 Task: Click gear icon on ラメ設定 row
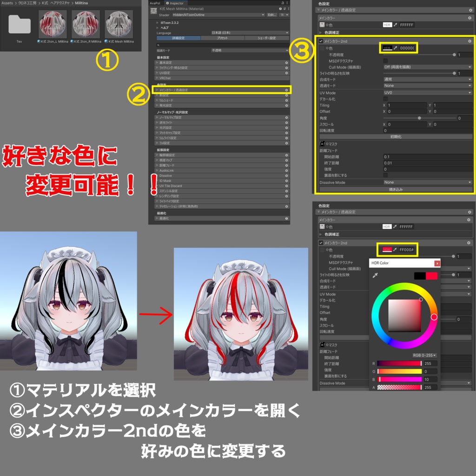286,143
